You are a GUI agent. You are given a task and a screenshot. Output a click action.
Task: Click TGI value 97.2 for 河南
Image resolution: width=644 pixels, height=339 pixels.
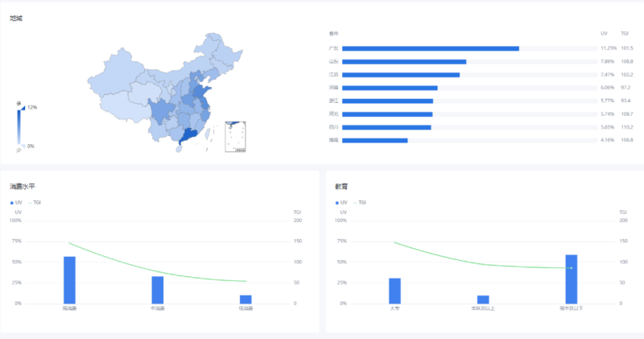click(625, 88)
